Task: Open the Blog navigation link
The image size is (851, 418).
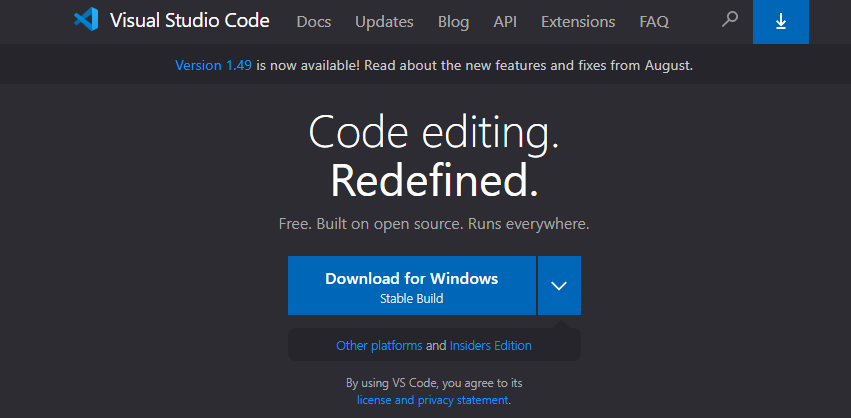Action: tap(453, 21)
